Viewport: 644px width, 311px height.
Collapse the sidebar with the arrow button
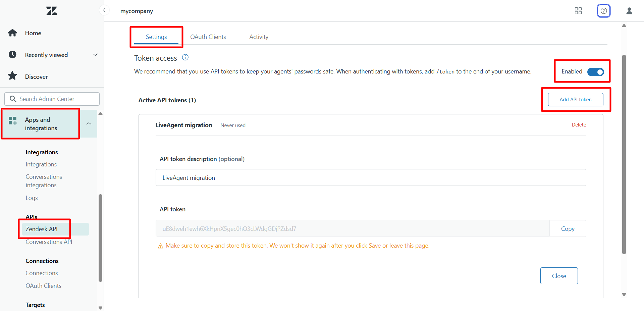(x=104, y=10)
